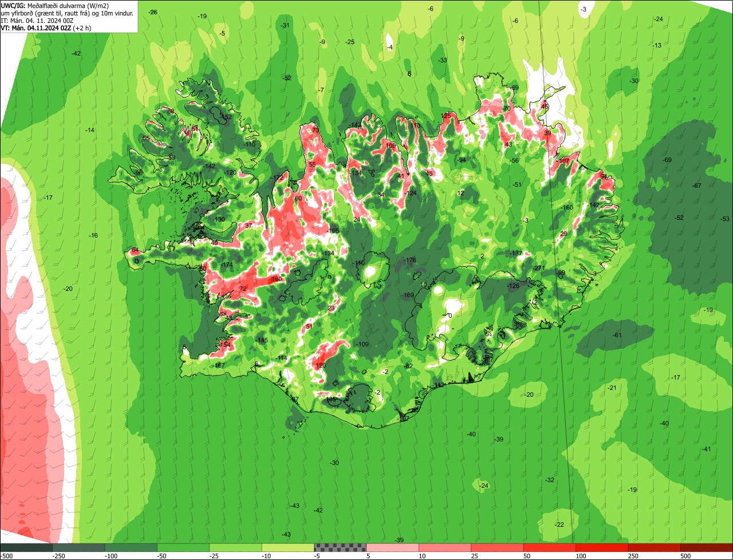This screenshot has height=560, width=733.
Task: Click the '-176' map value
Action: coord(409,260)
